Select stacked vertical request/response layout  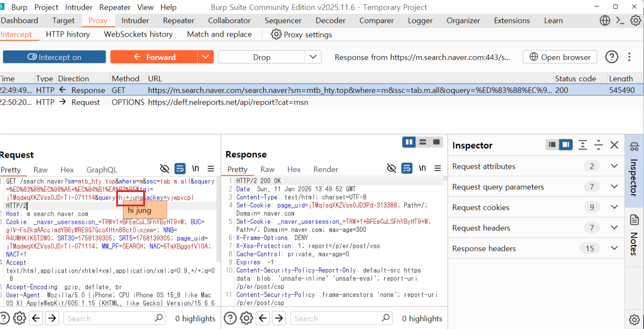(x=423, y=142)
